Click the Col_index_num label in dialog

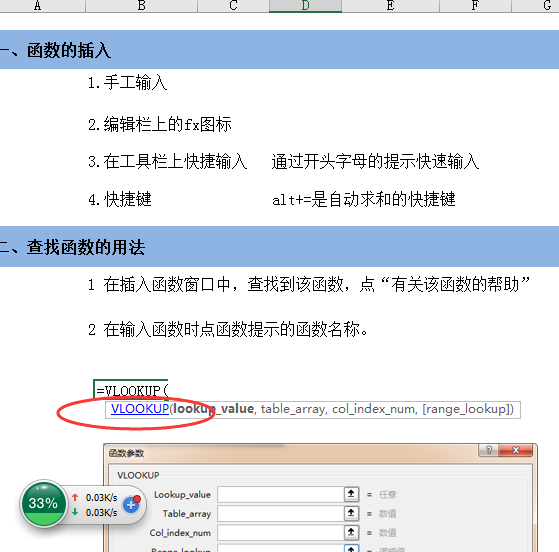[180, 533]
